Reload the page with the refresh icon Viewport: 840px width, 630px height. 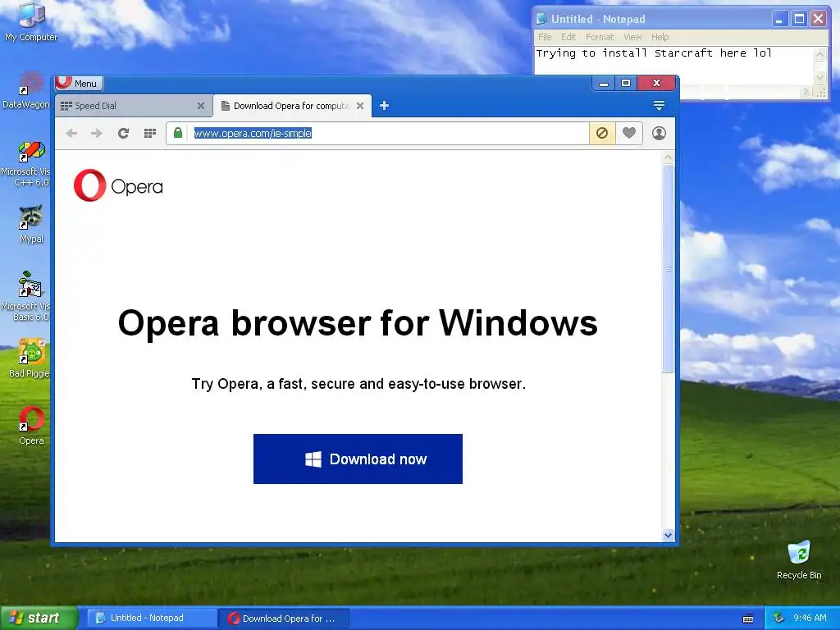coord(123,134)
